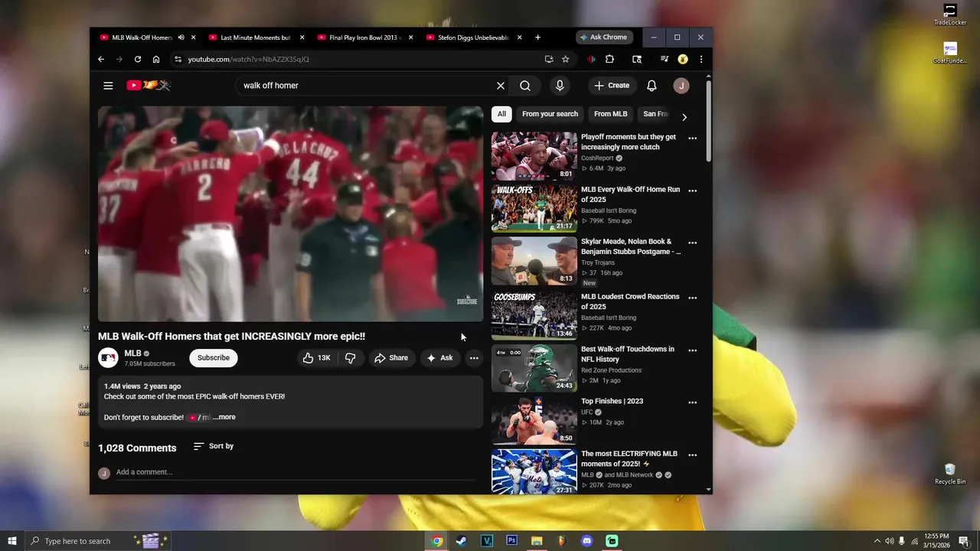Open Chrome's home page button
The height and width of the screenshot is (551, 980).
[156, 59]
